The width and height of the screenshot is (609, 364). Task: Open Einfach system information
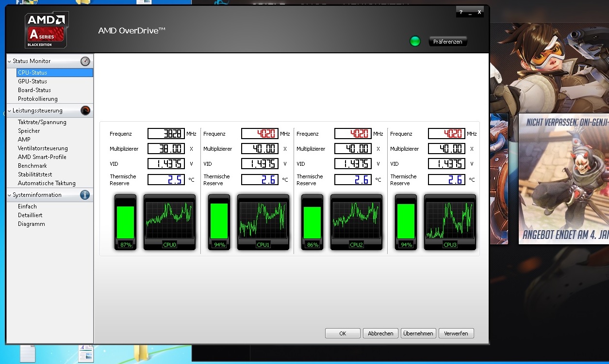(x=27, y=206)
